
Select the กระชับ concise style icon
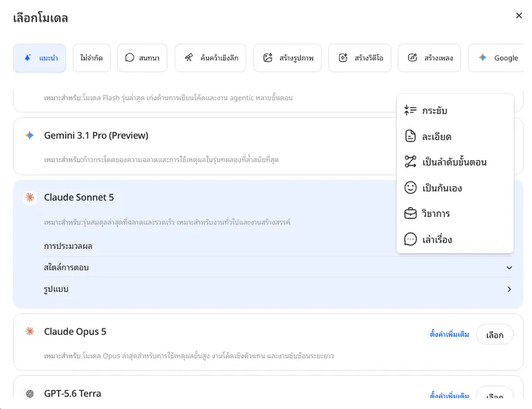tap(410, 110)
